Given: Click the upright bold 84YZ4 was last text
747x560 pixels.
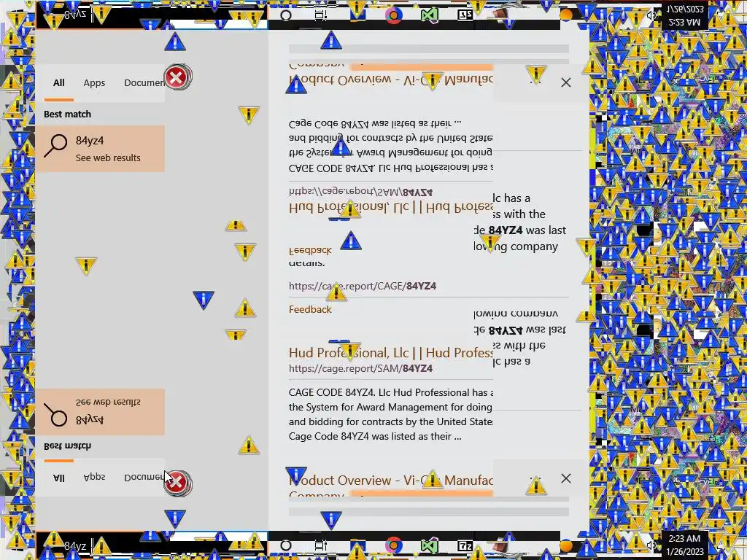Looking at the screenshot, I should tap(527, 230).
